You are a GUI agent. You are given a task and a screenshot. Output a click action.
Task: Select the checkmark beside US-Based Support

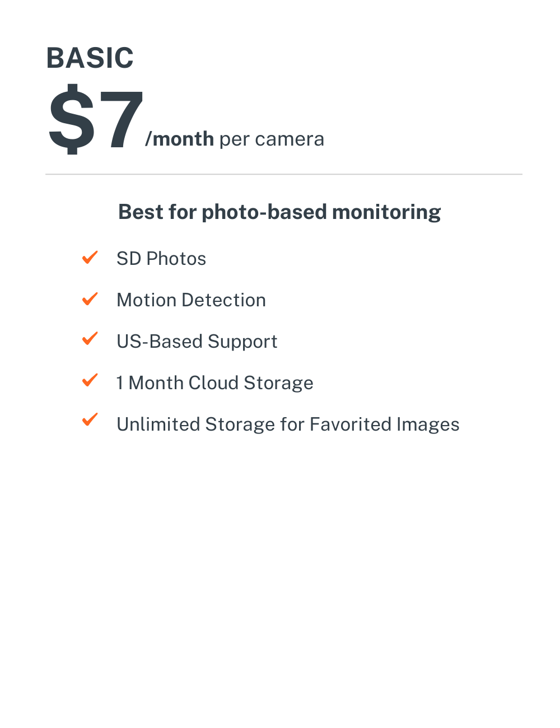point(90,339)
